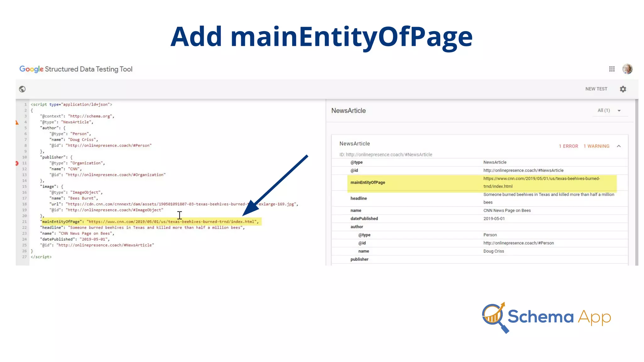Click the 1 WARNING label

[x=597, y=146]
